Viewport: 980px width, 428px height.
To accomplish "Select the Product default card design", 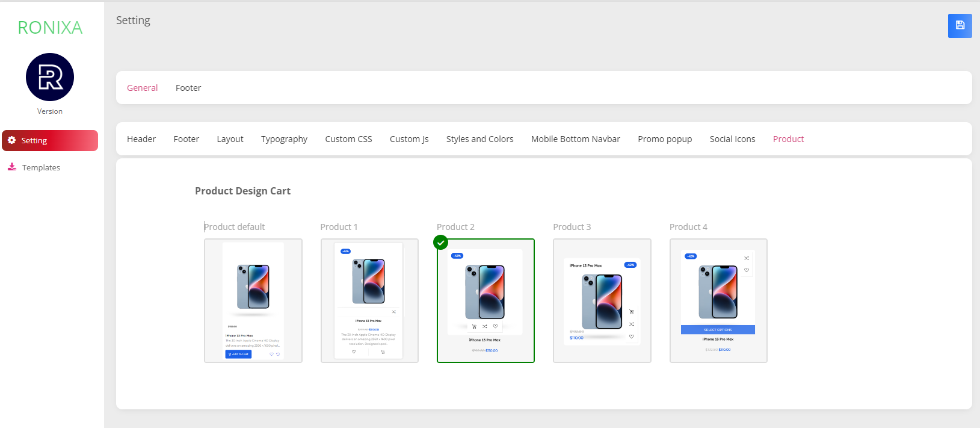I will point(253,301).
